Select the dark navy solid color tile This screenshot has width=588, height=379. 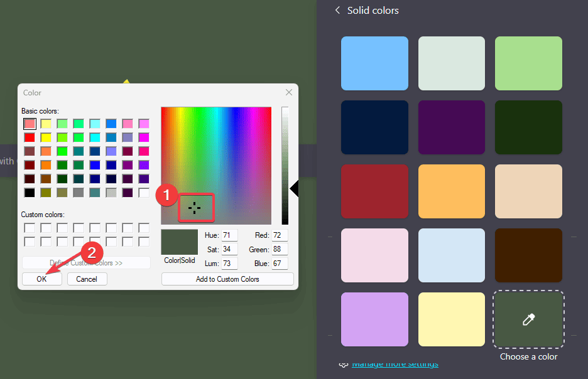tap(374, 127)
